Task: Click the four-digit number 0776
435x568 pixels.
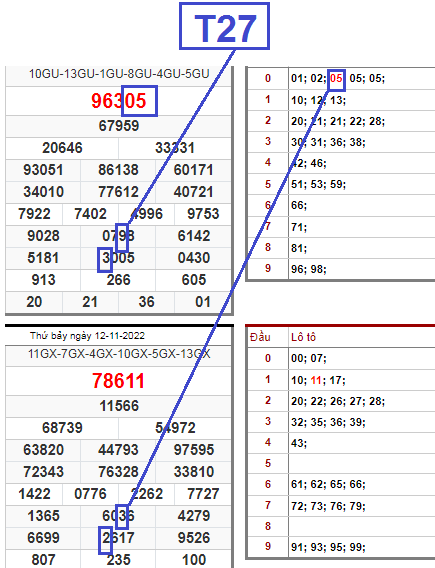Action: (x=91, y=494)
